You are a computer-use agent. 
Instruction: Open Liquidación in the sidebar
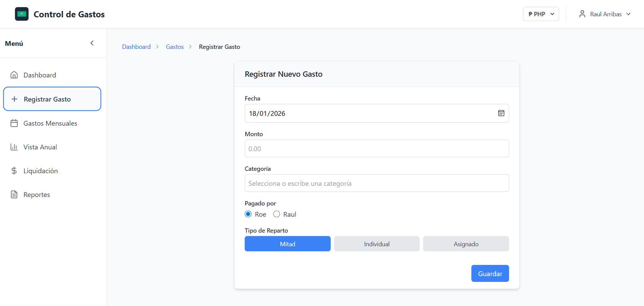pyautogui.click(x=52, y=171)
